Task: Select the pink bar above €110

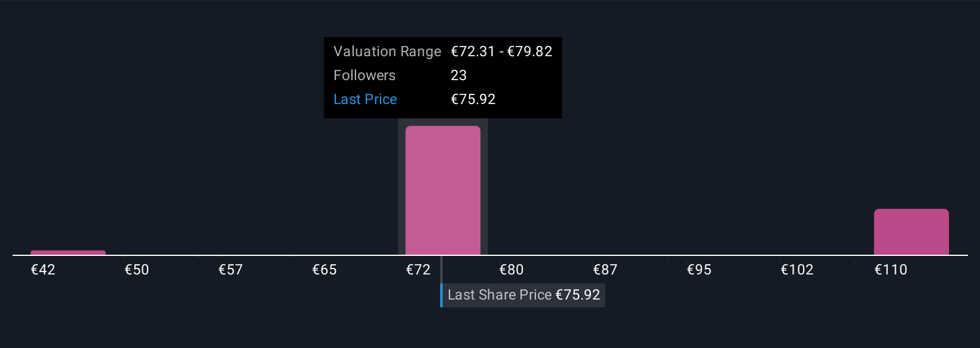Action: 911,231
